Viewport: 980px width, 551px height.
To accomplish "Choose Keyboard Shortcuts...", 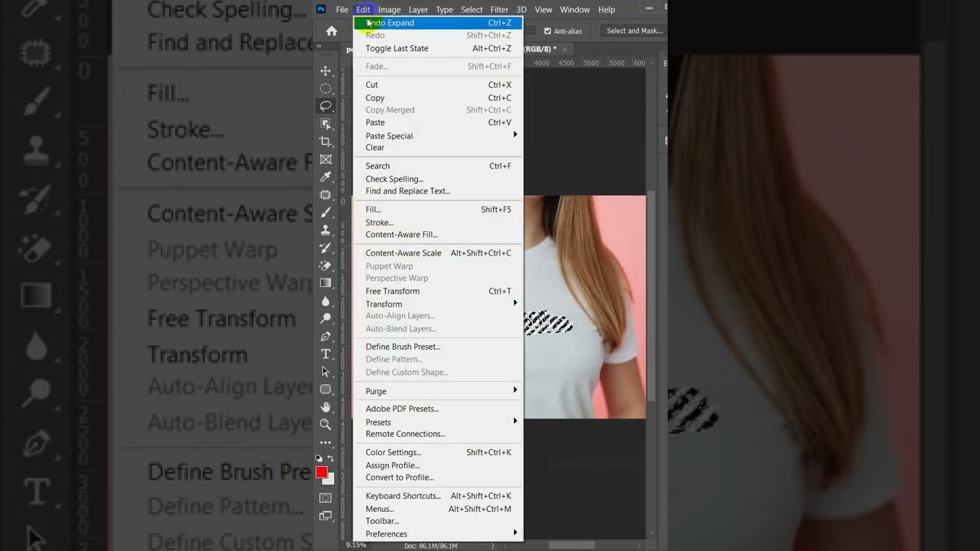I will (x=438, y=496).
